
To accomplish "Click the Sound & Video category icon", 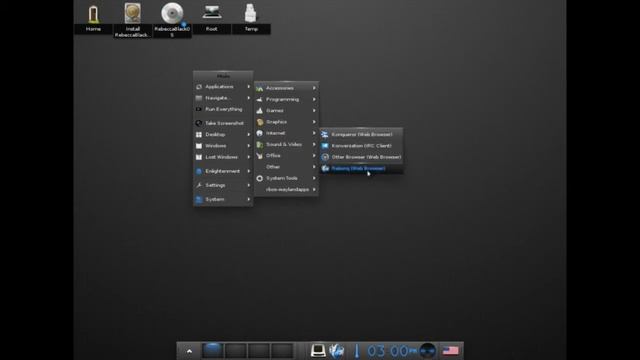I will [x=260, y=144].
